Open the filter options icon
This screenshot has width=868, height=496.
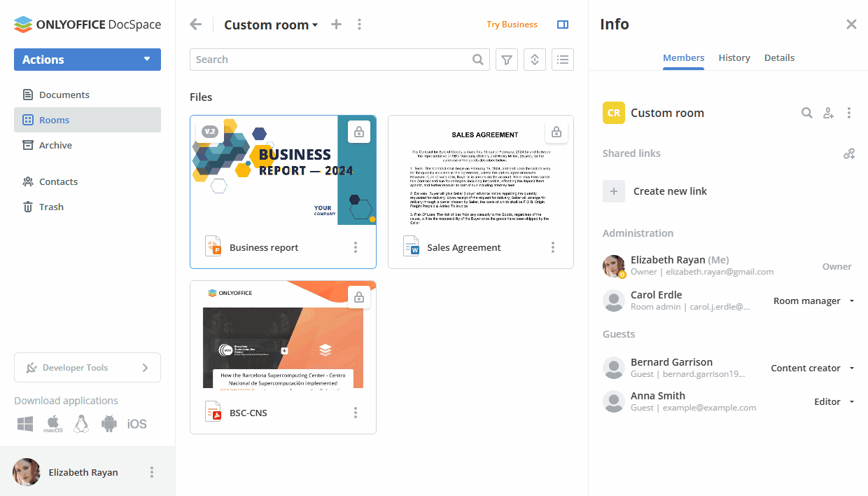tap(507, 60)
